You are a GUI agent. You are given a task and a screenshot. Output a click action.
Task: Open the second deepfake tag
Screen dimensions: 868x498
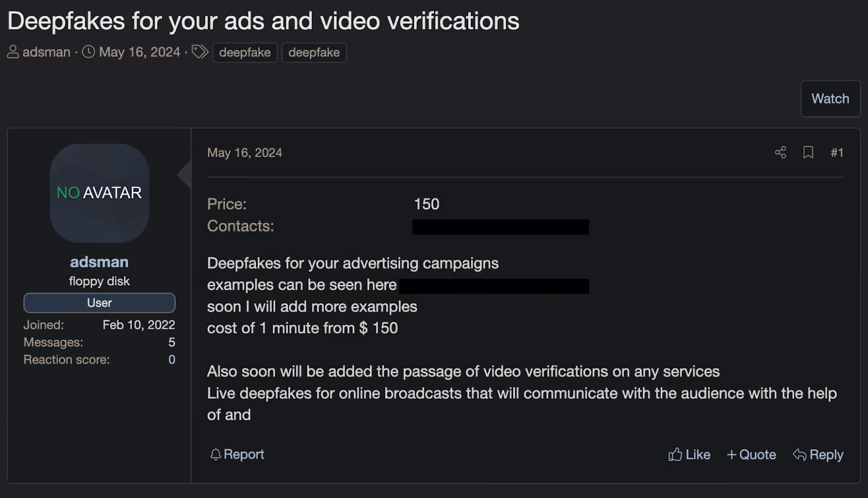[x=314, y=53]
